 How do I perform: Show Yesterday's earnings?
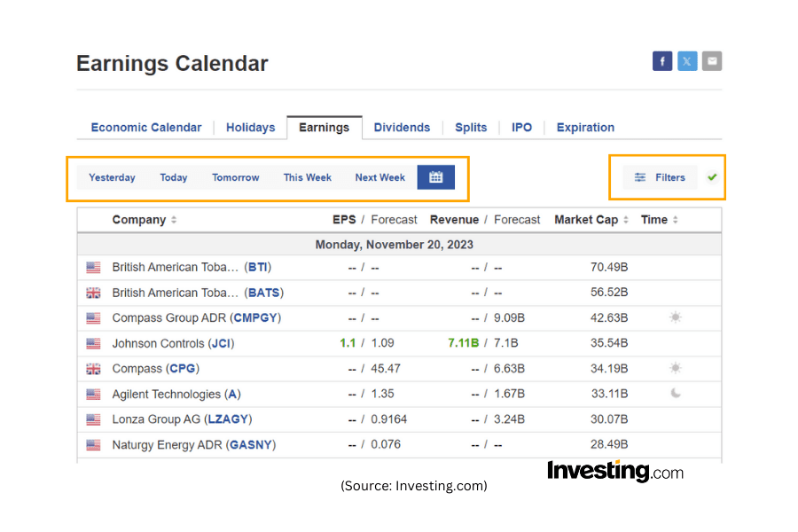pos(112,177)
